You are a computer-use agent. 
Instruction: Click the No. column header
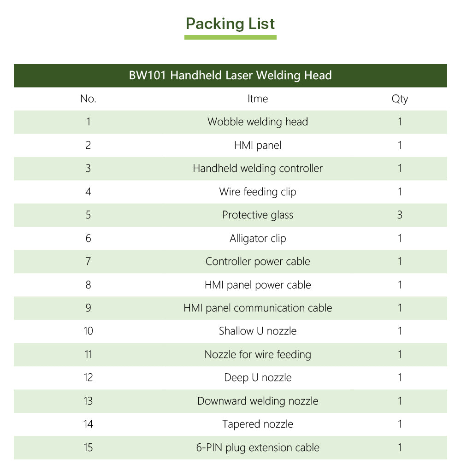(x=88, y=99)
